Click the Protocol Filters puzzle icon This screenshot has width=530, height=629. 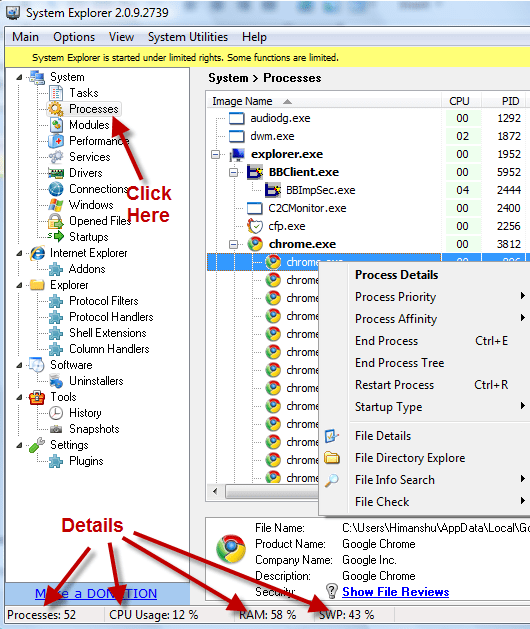point(56,301)
